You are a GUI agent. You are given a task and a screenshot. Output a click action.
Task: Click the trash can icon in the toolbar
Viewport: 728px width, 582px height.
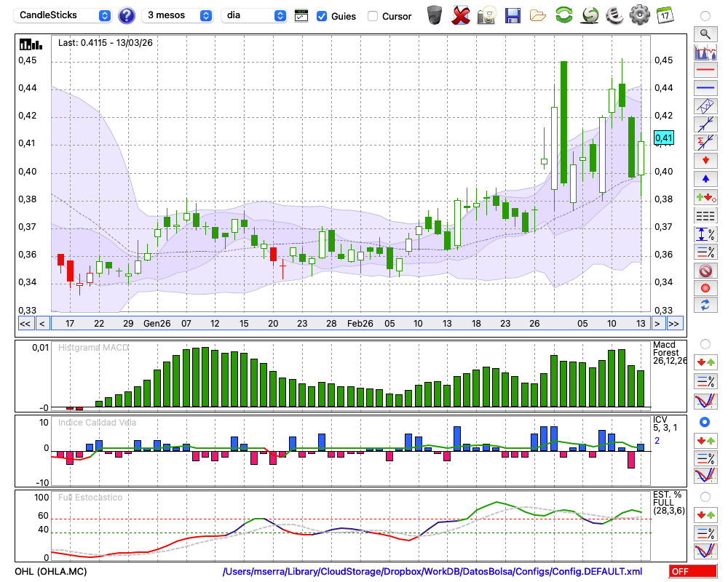(435, 15)
